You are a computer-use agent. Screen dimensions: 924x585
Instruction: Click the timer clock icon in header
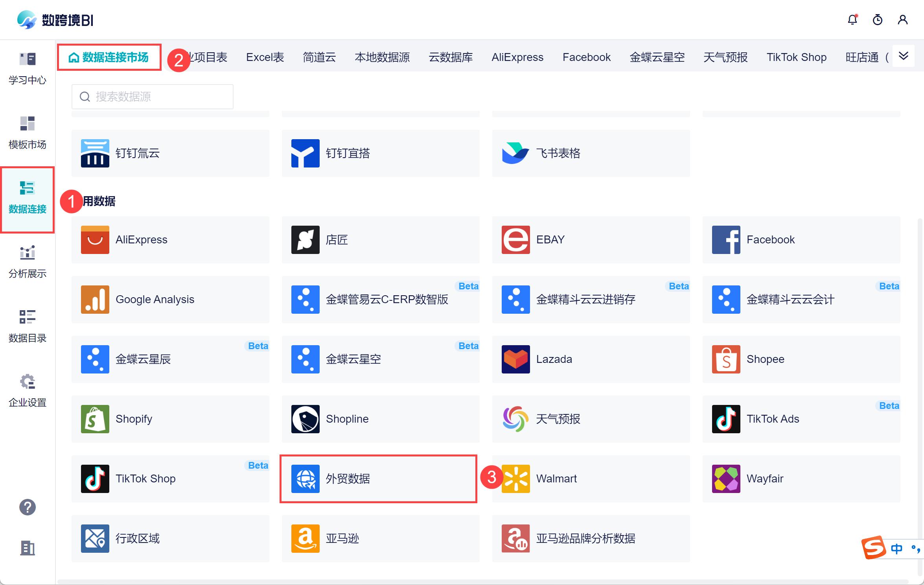tap(877, 20)
